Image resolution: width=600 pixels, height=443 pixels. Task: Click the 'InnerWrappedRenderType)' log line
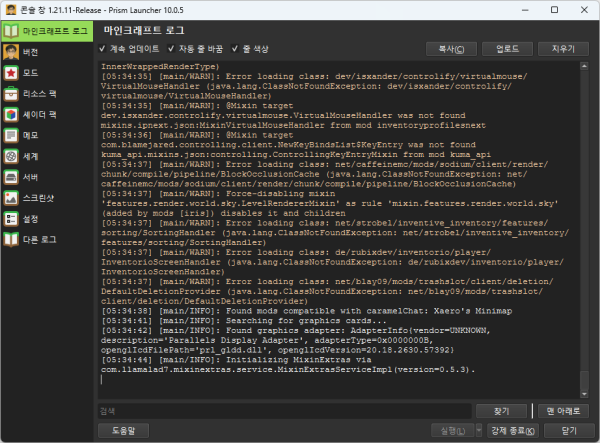(x=160, y=67)
